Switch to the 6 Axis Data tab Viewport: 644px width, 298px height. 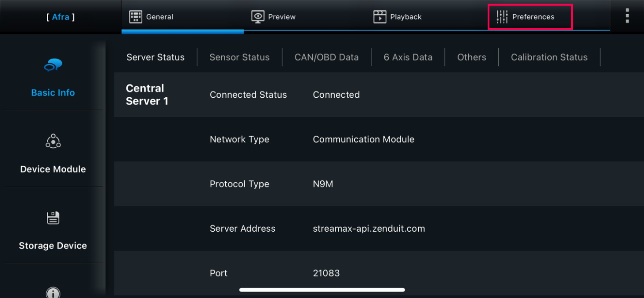point(408,57)
